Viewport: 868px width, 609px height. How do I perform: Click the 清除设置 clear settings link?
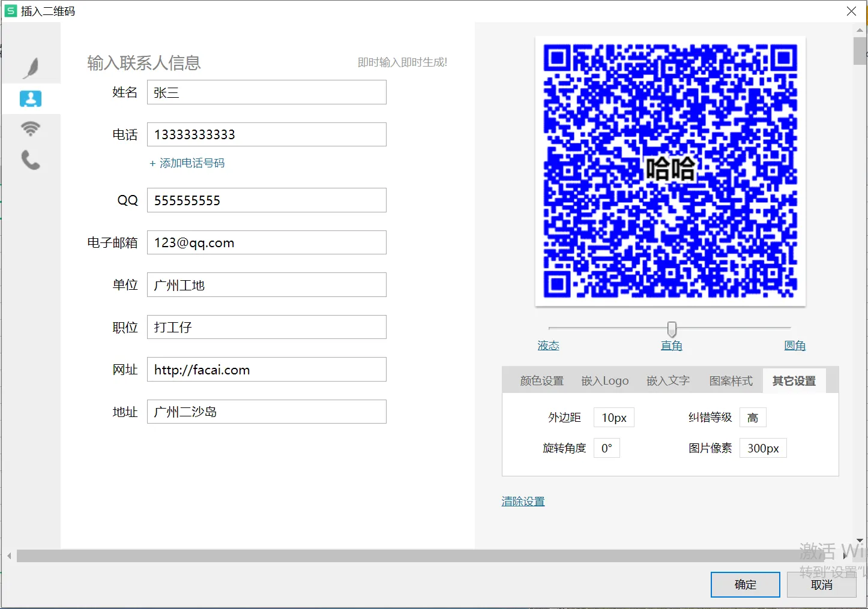tap(523, 502)
